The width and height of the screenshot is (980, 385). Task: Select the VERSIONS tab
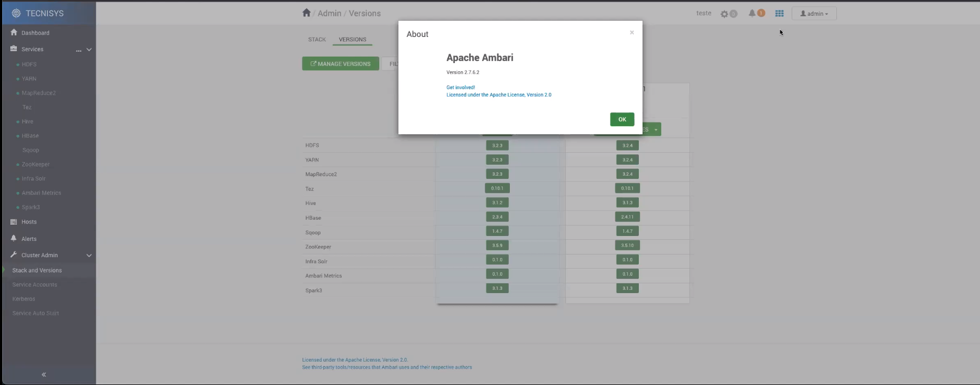click(353, 40)
